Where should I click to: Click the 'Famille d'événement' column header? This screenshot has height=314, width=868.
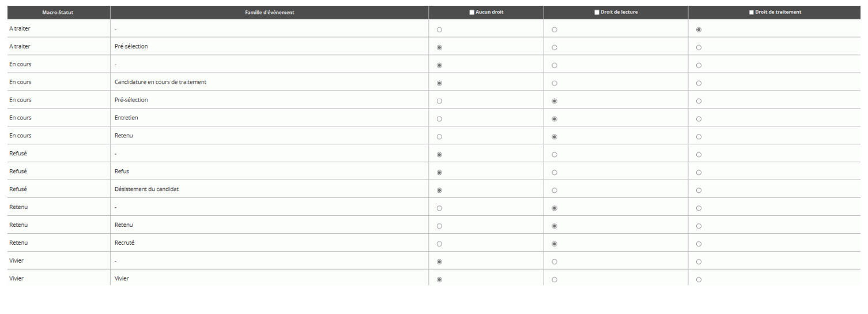click(x=269, y=12)
